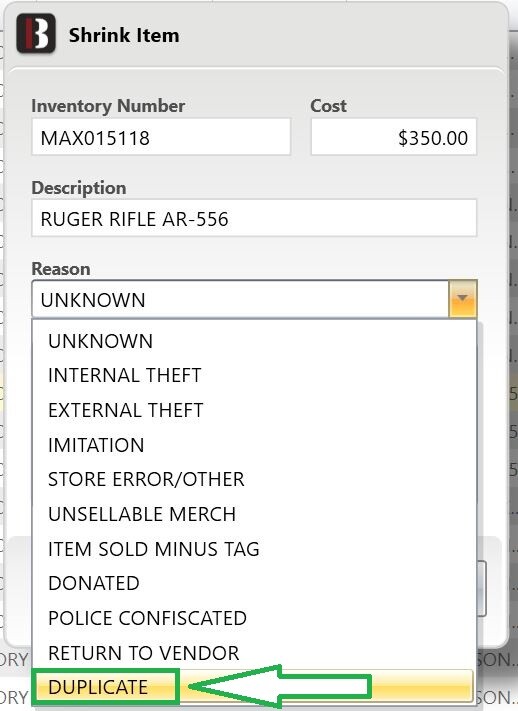Click the Reason label text
Viewport: 518px width, 711px height.
[x=61, y=269]
